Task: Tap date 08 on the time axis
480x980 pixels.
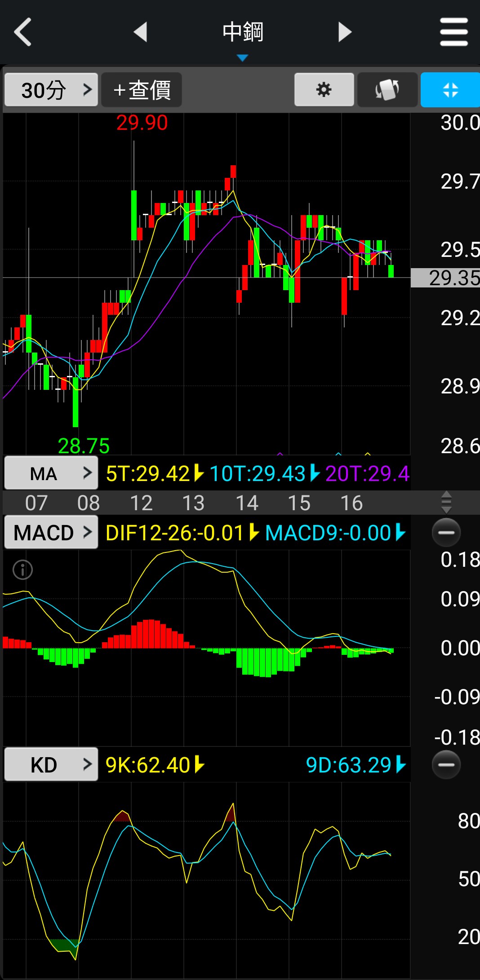Action: coord(89,503)
